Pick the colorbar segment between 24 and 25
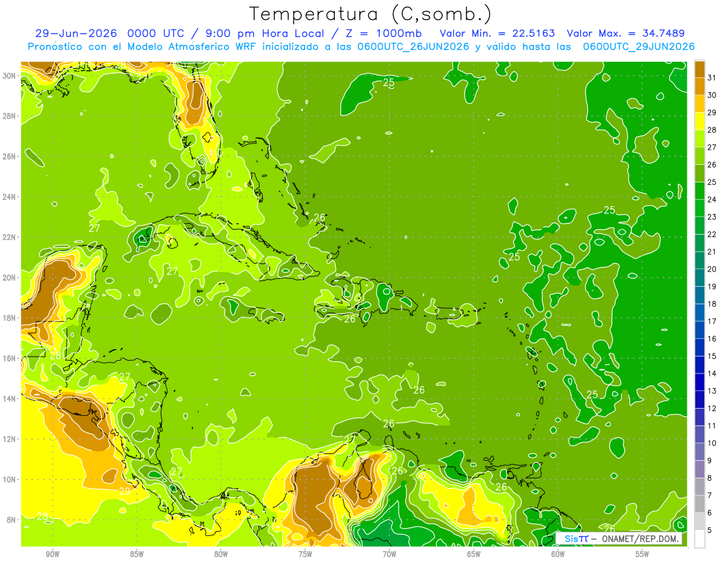Image resolution: width=728 pixels, height=562 pixels. point(699,190)
